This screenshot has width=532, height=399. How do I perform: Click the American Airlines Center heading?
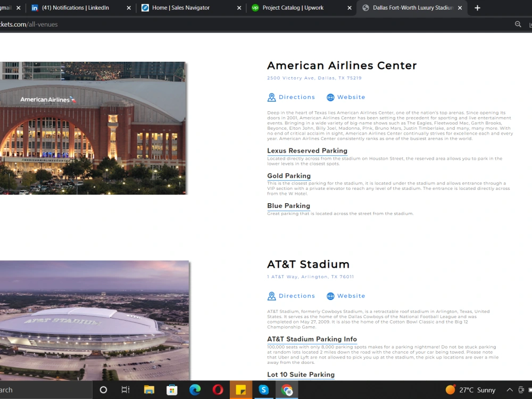tap(342, 65)
